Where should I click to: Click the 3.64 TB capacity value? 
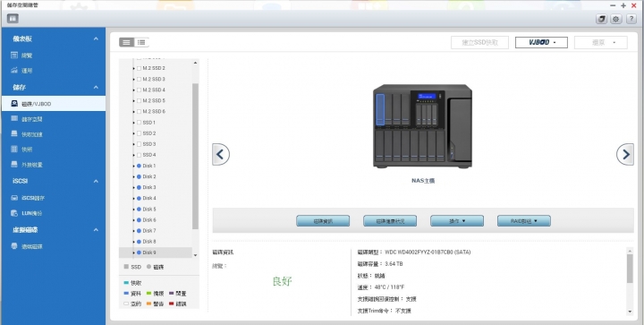394,264
